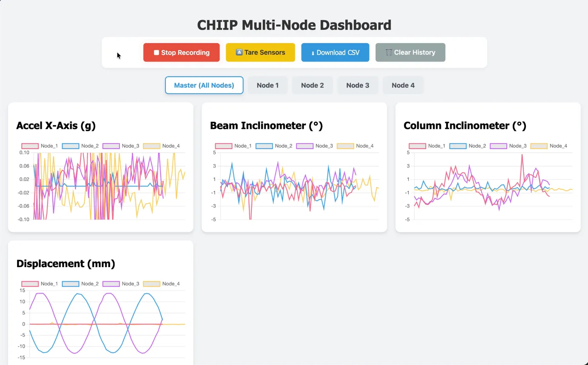Hide Node_4 series in Beam Inclinometer chart

click(x=355, y=146)
